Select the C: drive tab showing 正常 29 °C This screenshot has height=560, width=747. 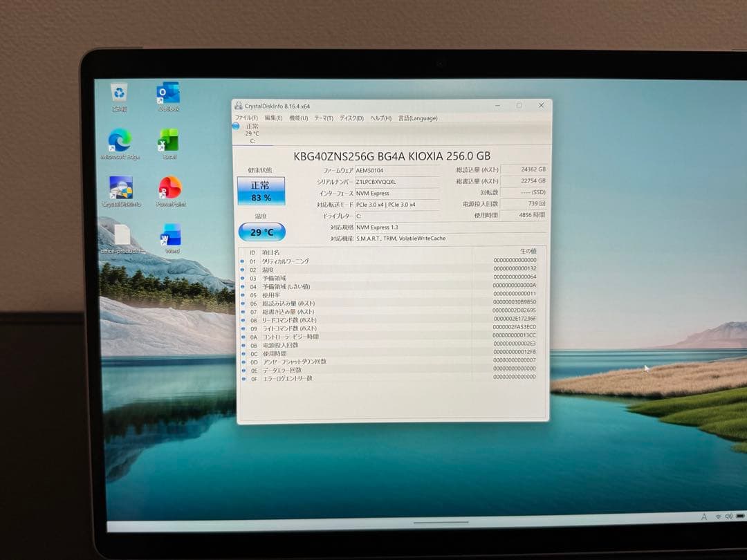click(252, 133)
